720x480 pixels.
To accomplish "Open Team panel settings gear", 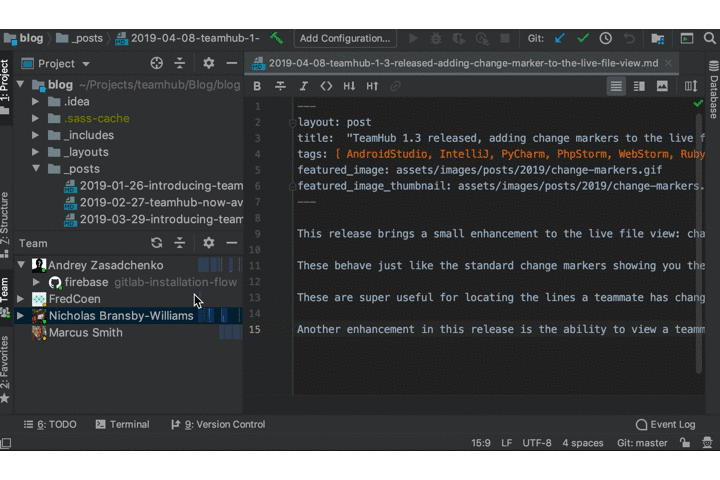I will point(208,243).
